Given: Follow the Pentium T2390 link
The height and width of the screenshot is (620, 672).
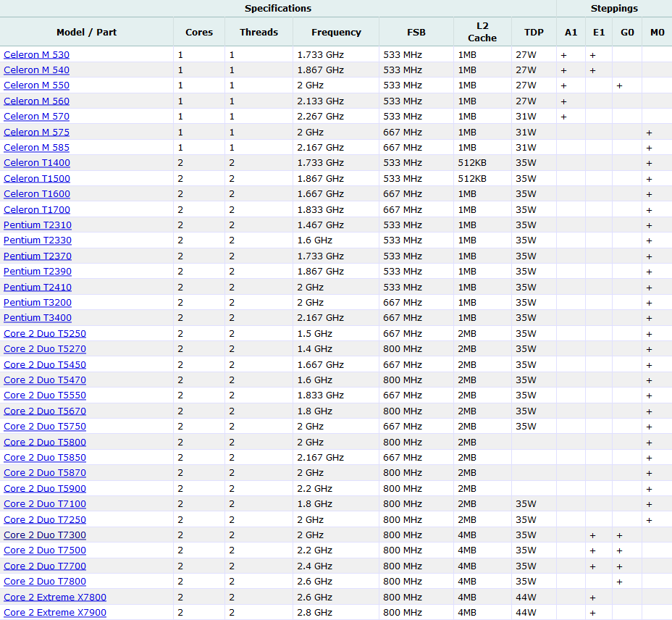Looking at the screenshot, I should [x=38, y=272].
